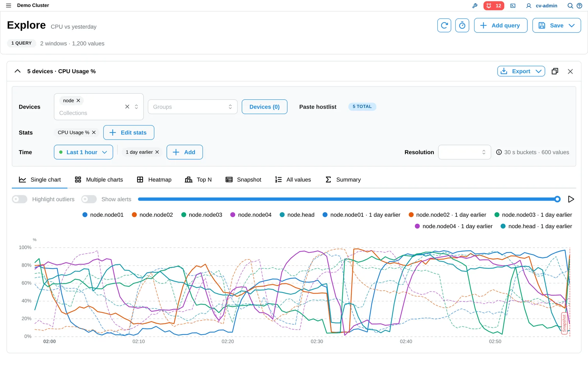Collapse the 5 devices query panel
This screenshot has height=368, width=588.
point(18,71)
